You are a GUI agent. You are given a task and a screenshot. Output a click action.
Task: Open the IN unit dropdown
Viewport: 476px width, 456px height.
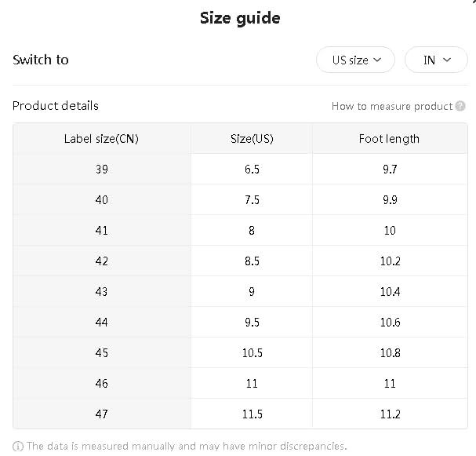tap(436, 60)
